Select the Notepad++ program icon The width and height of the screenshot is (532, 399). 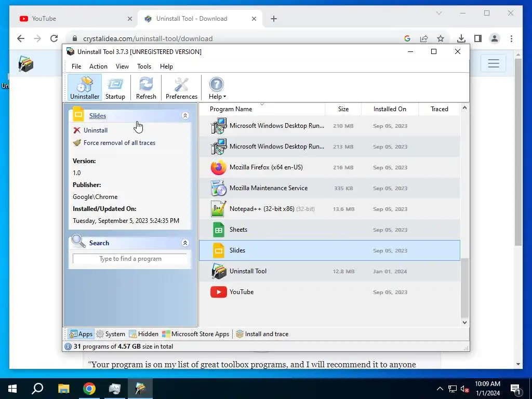219,209
